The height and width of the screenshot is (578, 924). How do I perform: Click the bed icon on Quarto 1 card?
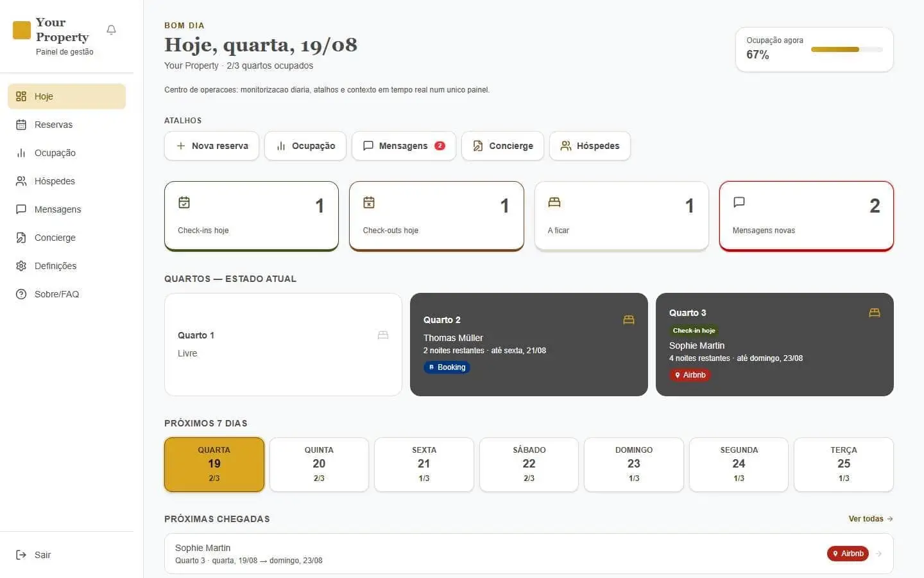[x=383, y=335]
